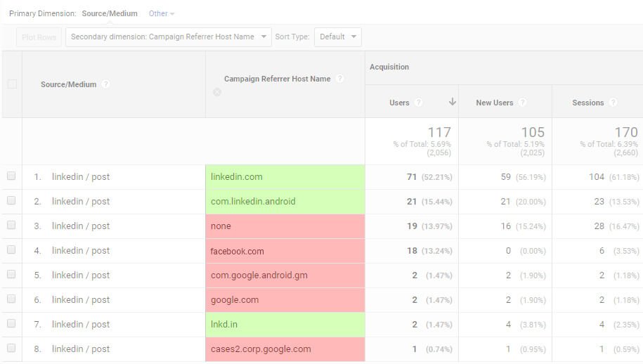Open linkedin / post link in row 8

[81, 349]
